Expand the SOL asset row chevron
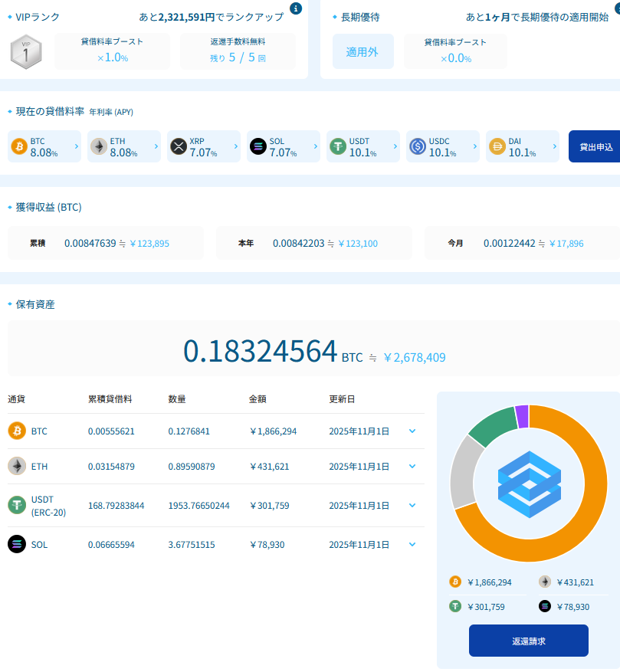 click(412, 545)
